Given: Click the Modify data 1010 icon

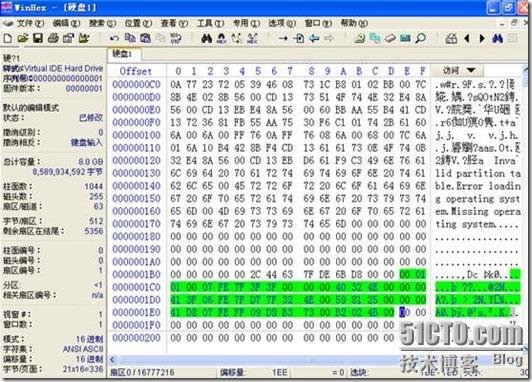Looking at the screenshot, I should point(176,38).
